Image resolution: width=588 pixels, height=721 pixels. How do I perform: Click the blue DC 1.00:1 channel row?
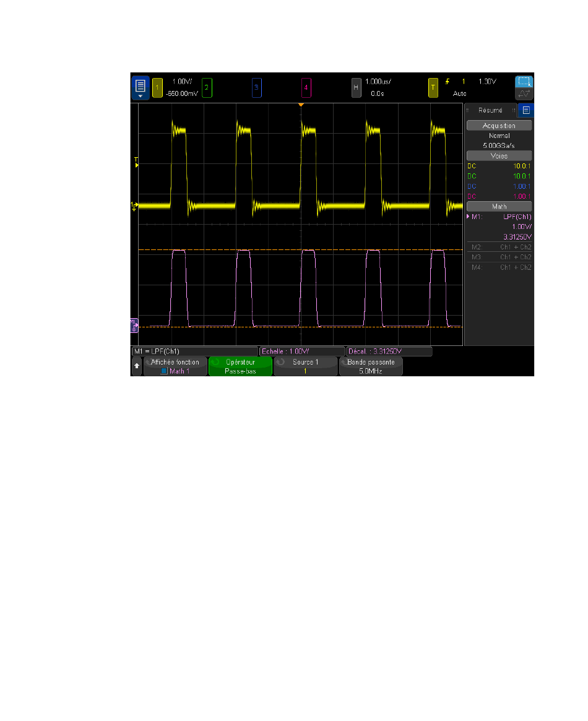(x=499, y=186)
